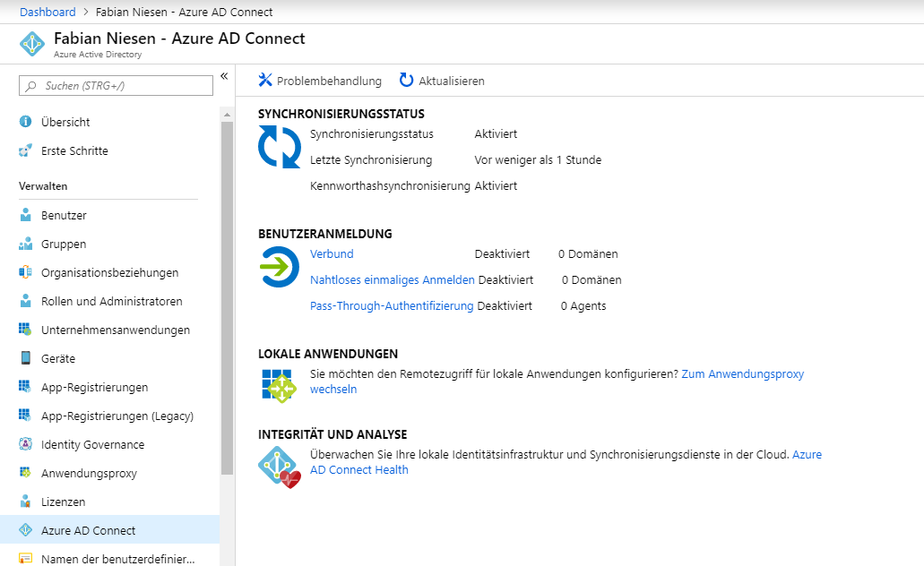Click the Namen der benutzerdefinier... icon

(25, 558)
